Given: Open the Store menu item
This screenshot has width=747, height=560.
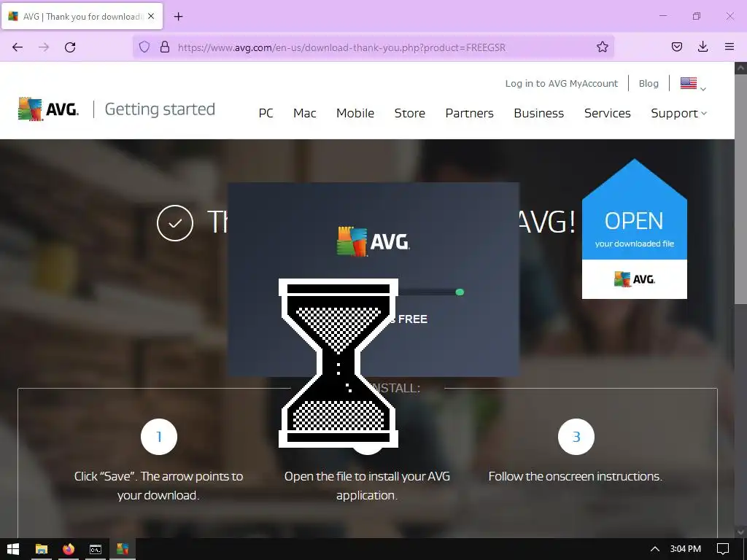Looking at the screenshot, I should click(410, 113).
